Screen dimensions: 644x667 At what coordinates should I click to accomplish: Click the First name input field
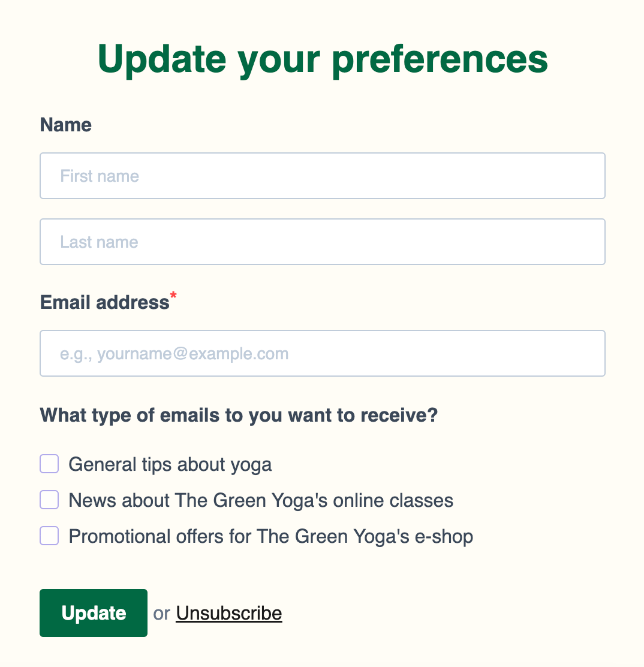(x=322, y=176)
